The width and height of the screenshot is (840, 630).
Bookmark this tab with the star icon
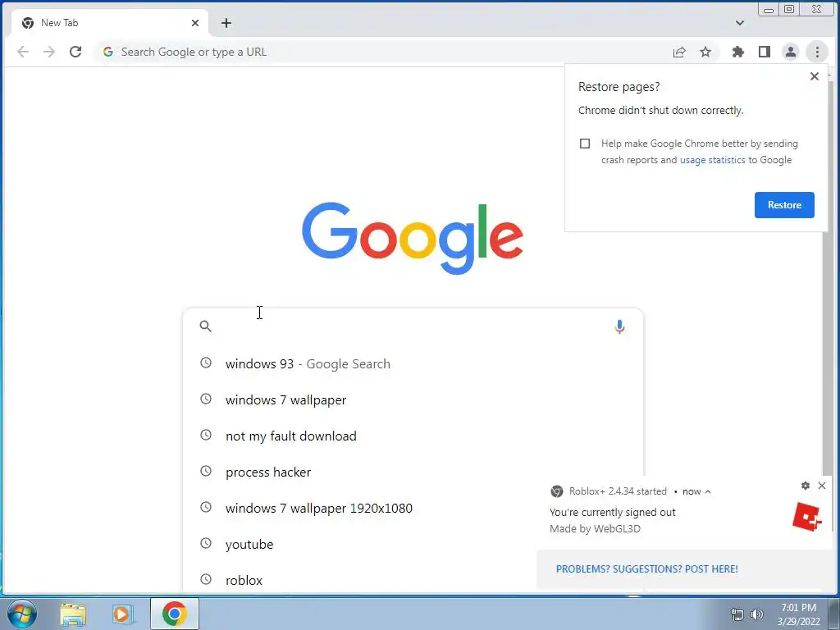pos(705,52)
